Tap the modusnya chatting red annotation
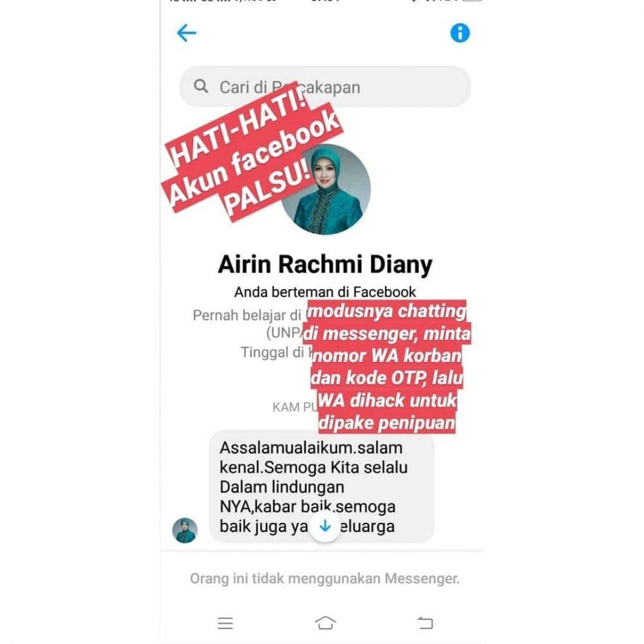Viewport: 644px width, 644px height. point(386,310)
